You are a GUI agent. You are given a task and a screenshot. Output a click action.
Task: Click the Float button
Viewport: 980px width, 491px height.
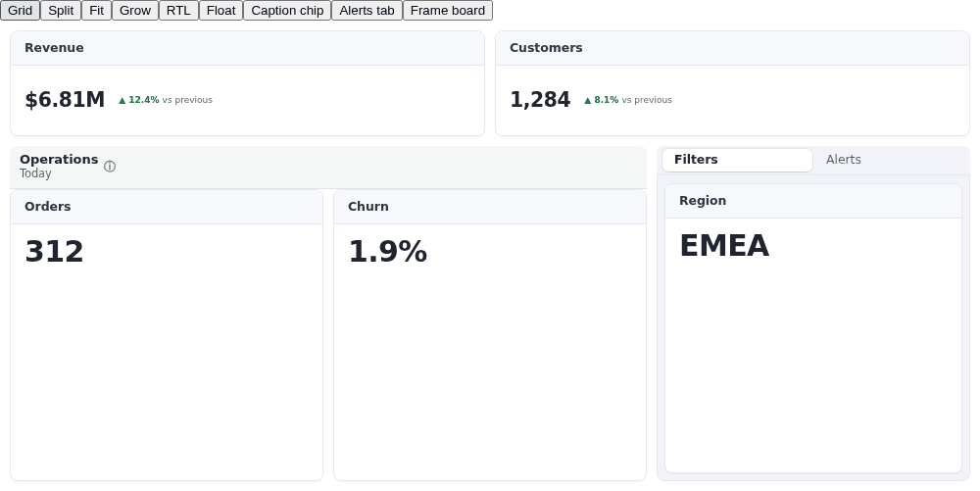pos(220,11)
